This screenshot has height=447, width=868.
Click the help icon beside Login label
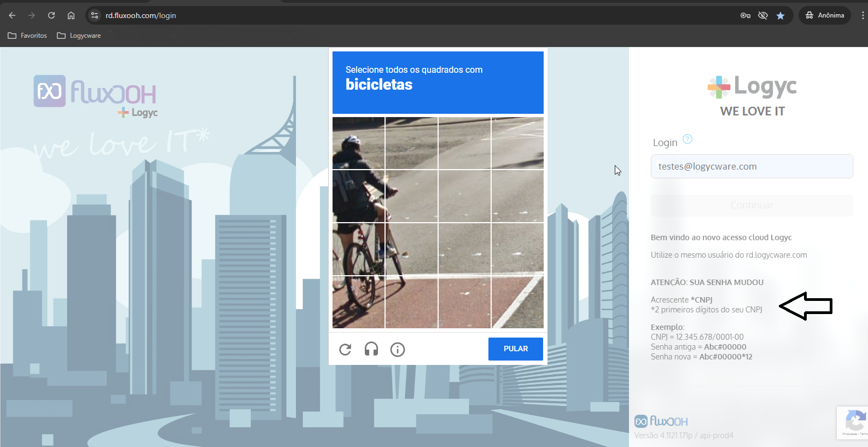688,139
